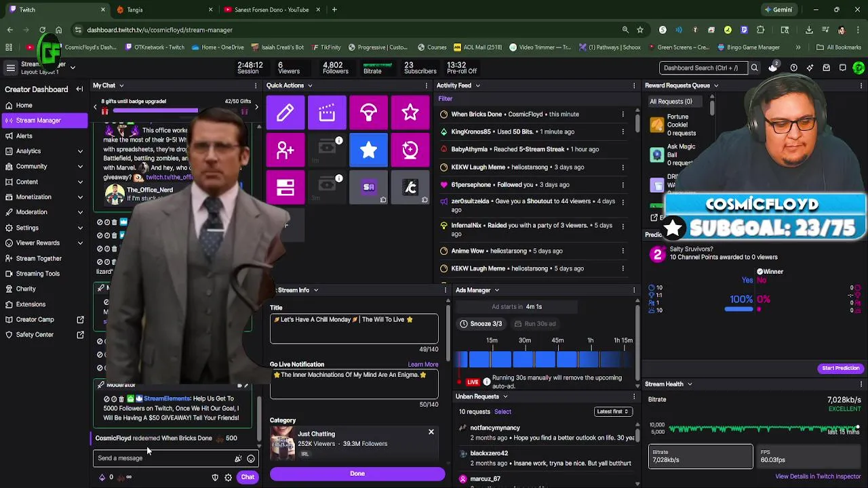Click the Start Prediction button
The image size is (868, 488).
tap(840, 368)
